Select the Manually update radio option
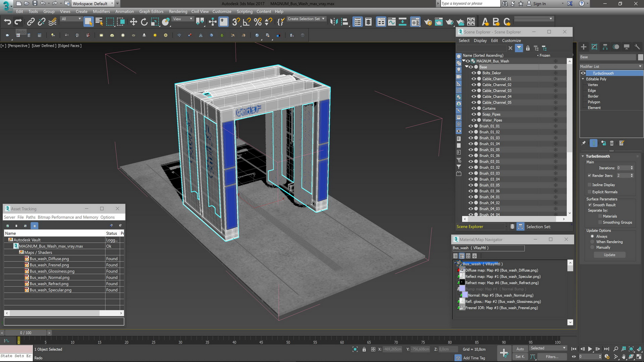The image size is (644, 362). pyautogui.click(x=592, y=247)
